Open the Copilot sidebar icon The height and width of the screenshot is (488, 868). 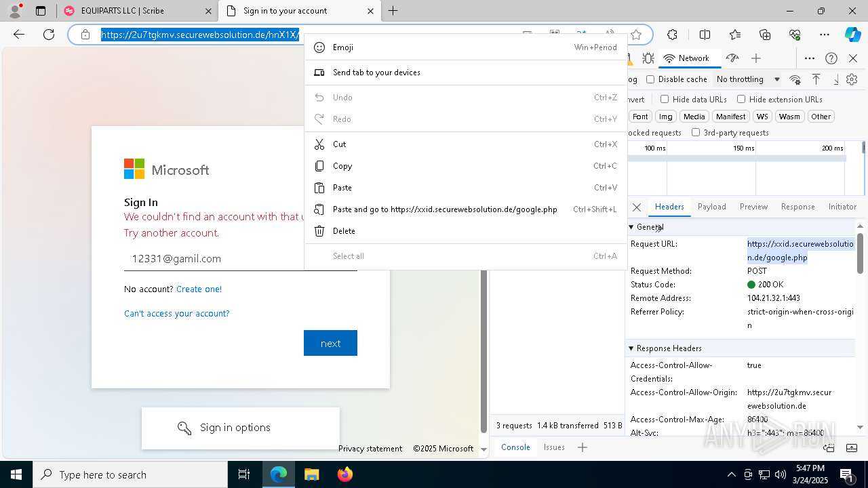click(x=852, y=35)
